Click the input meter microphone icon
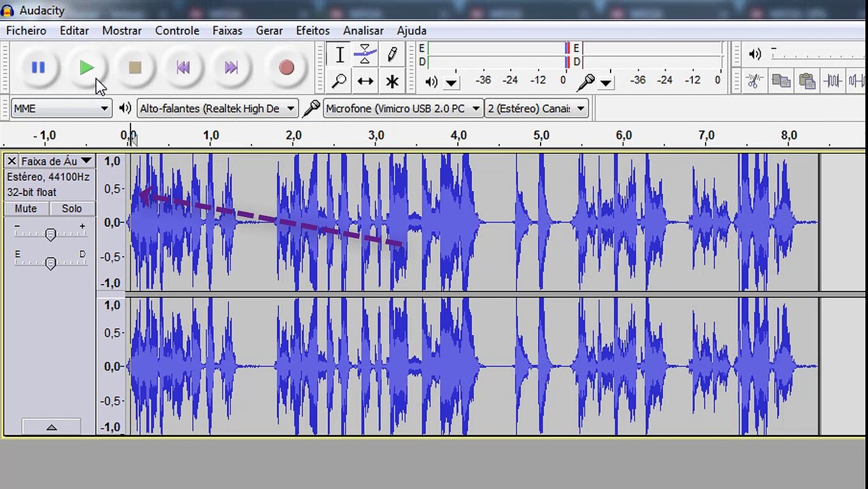Viewport: 868px width, 489px height. click(x=585, y=82)
